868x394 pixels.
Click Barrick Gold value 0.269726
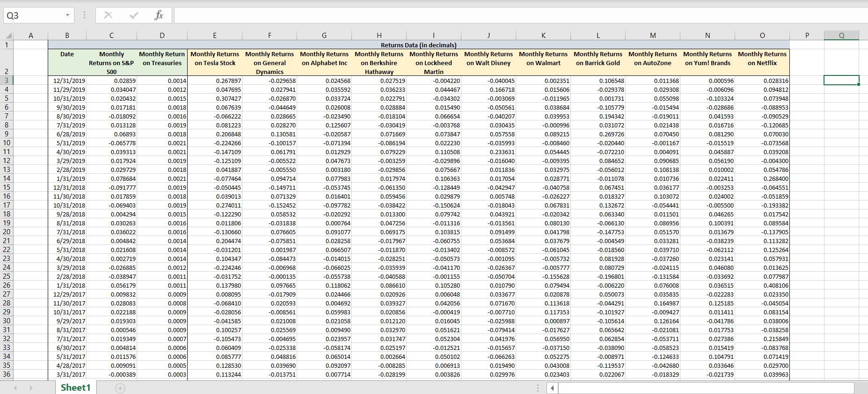(x=598, y=134)
